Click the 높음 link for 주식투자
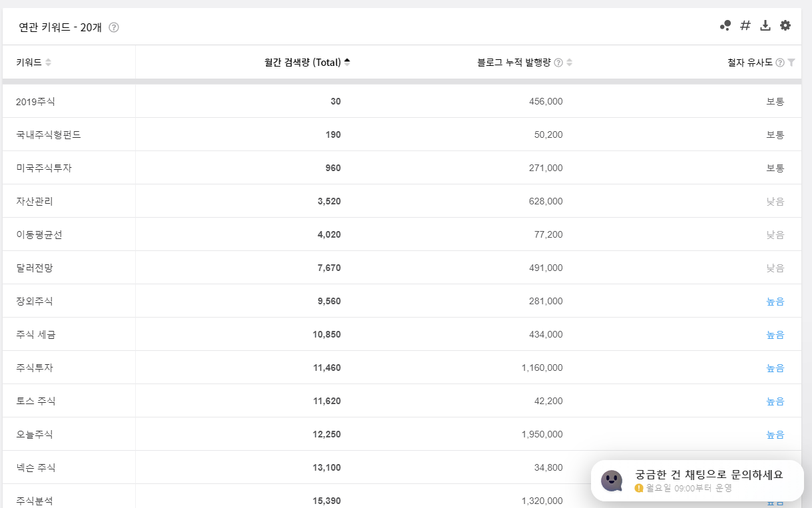 click(x=775, y=368)
